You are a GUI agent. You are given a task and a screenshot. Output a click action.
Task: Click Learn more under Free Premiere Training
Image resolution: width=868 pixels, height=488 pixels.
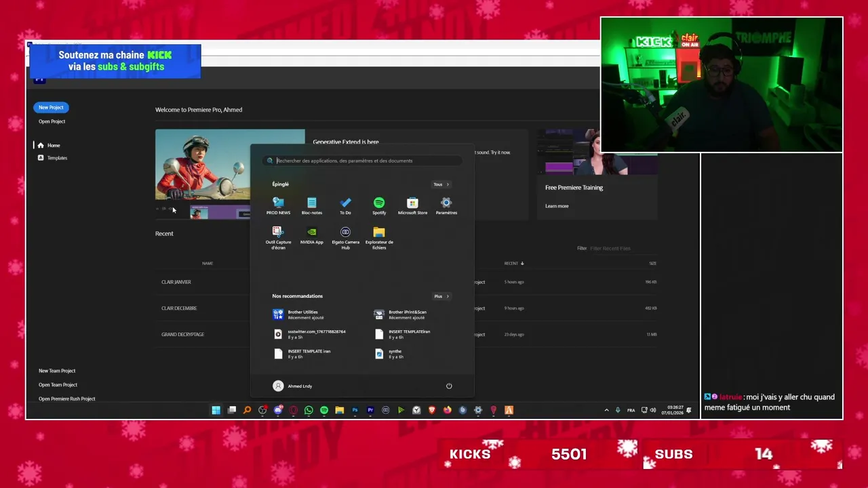[557, 206]
